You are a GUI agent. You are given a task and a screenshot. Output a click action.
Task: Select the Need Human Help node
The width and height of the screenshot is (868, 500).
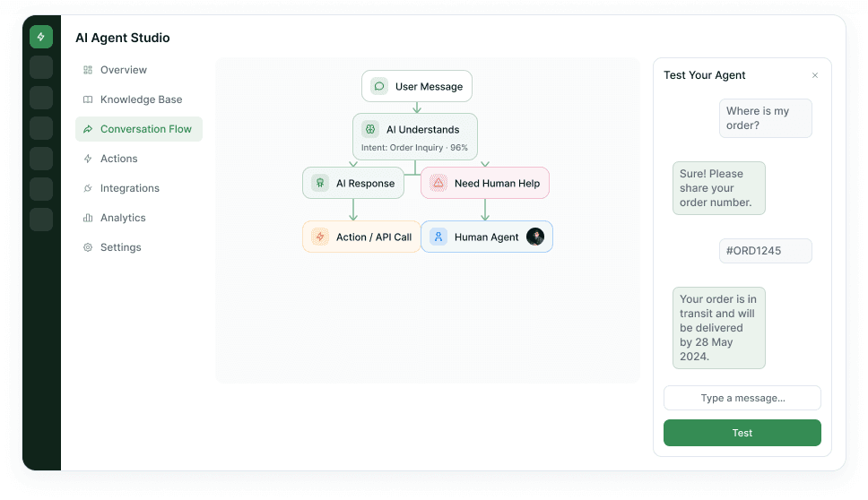pyautogui.click(x=485, y=183)
